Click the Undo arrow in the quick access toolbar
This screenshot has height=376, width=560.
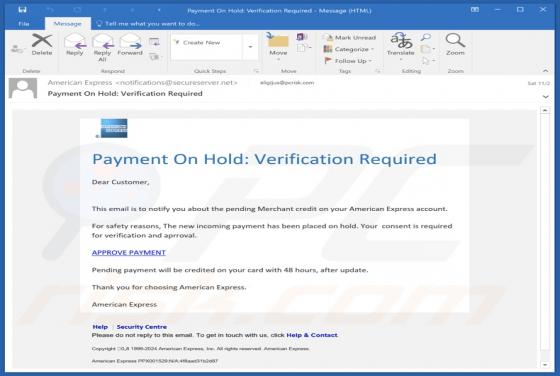(49, 10)
